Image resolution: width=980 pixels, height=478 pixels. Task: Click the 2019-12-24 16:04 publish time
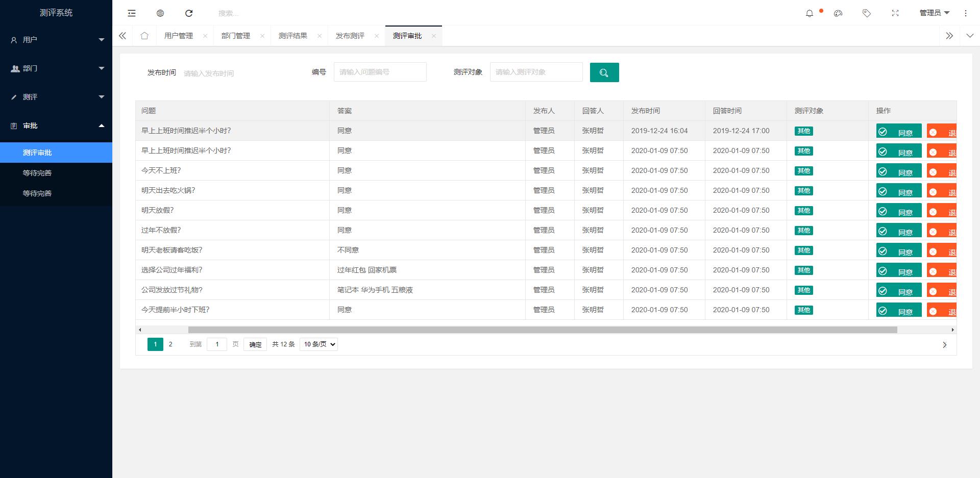point(659,131)
